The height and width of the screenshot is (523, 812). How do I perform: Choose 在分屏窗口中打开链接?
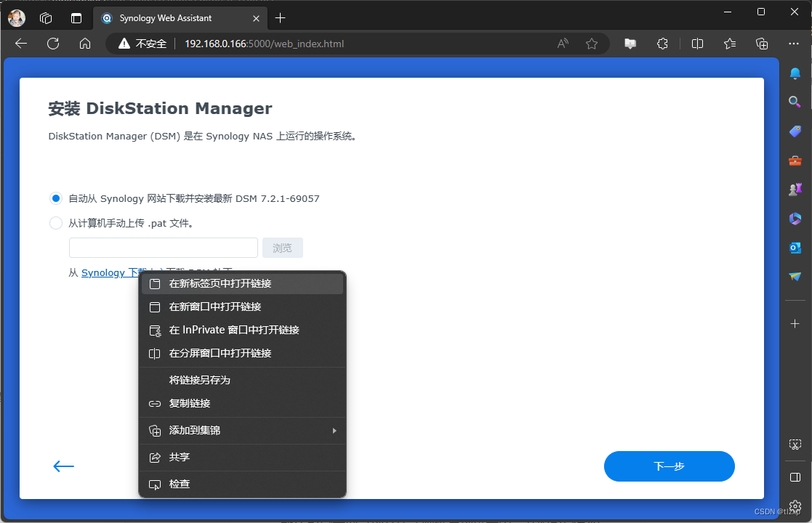[242, 353]
